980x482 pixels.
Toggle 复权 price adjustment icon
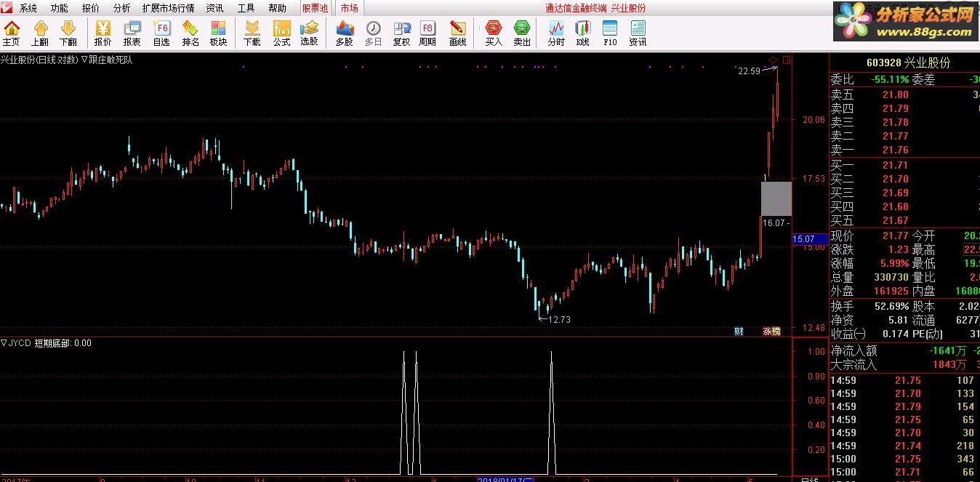pyautogui.click(x=401, y=33)
